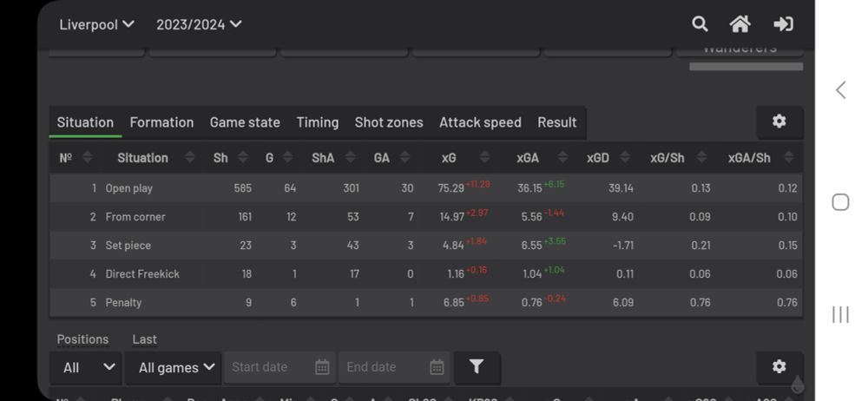Image resolution: width=868 pixels, height=401 pixels.
Task: Open End date calendar icon
Action: point(437,367)
